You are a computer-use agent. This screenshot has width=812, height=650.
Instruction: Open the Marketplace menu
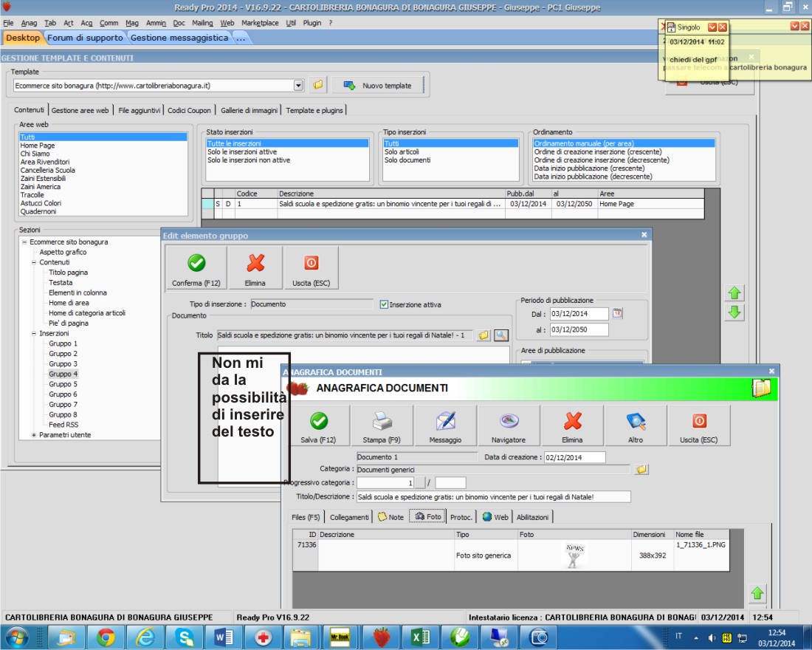click(x=260, y=23)
